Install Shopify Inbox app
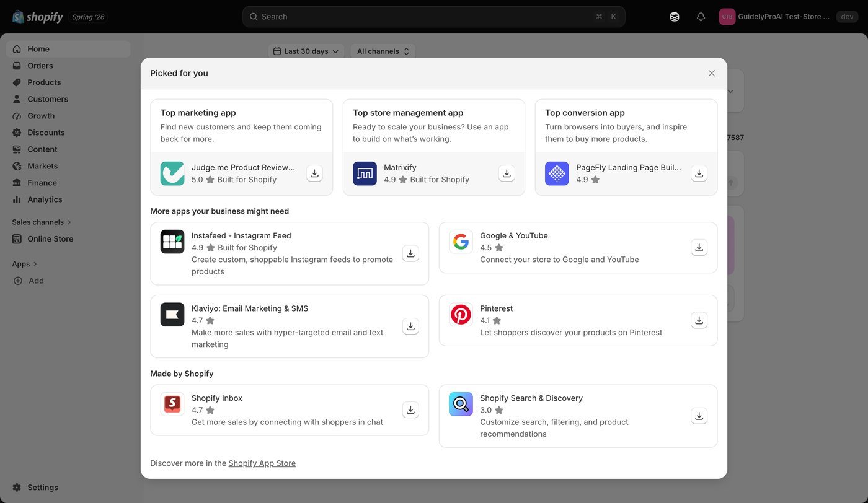This screenshot has height=503, width=868. coord(410,410)
